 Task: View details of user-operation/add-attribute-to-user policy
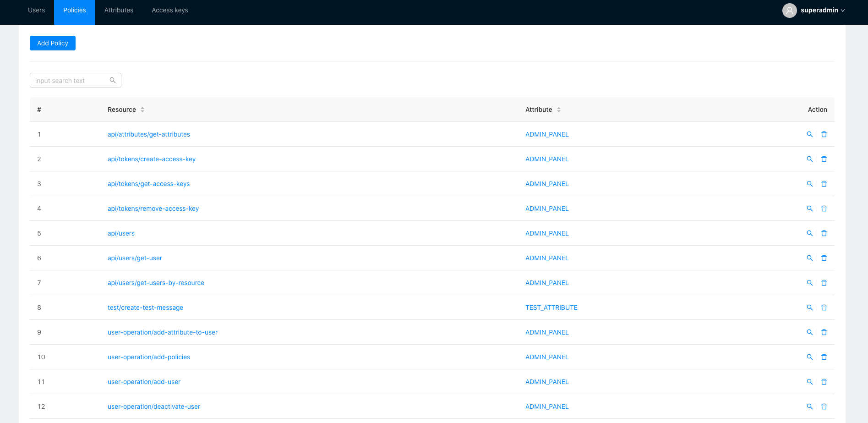[x=810, y=332]
